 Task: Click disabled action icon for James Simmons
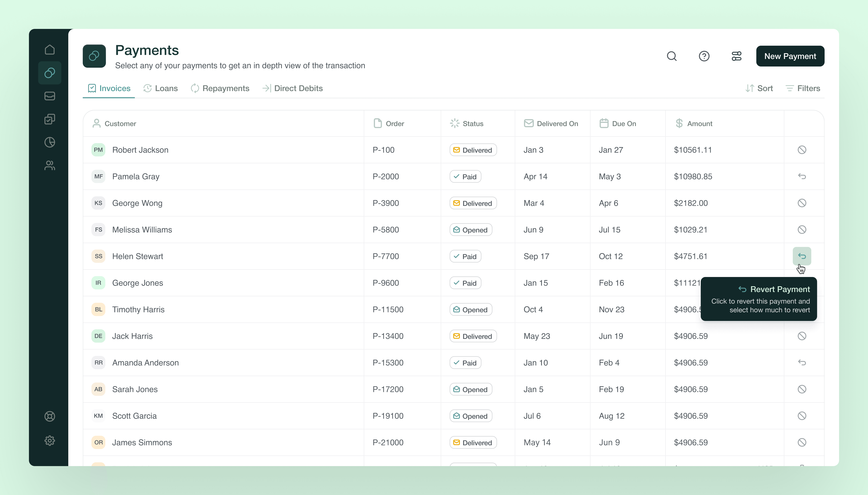pyautogui.click(x=802, y=442)
